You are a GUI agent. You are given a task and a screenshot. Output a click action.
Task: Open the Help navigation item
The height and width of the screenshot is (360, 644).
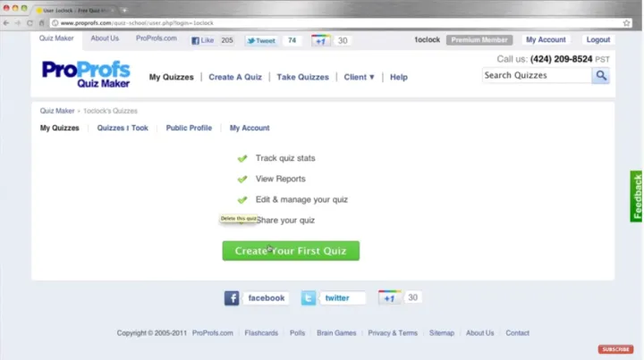[399, 77]
